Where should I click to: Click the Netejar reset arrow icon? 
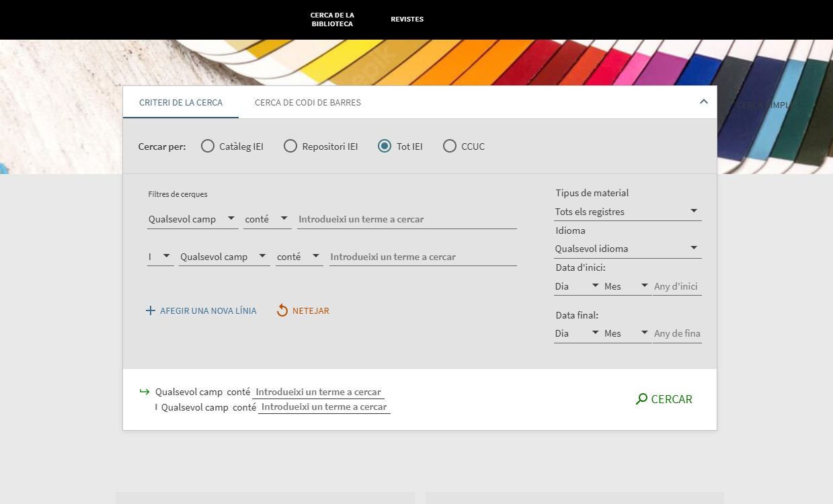pos(282,310)
